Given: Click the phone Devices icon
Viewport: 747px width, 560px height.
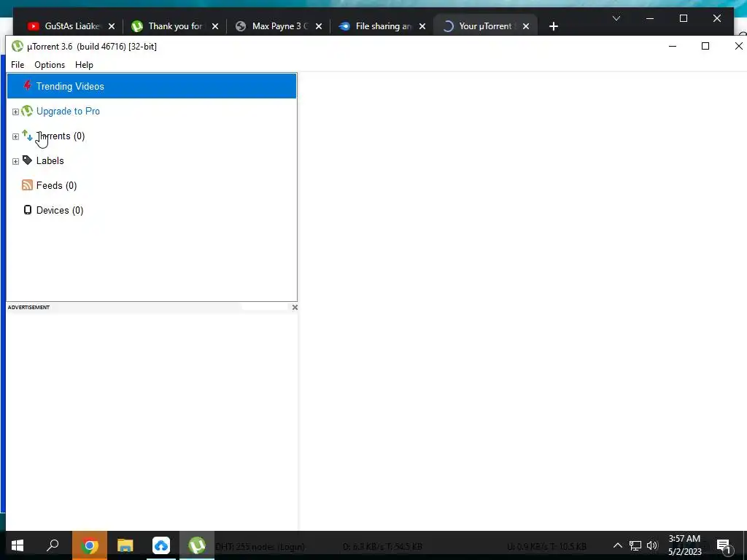Looking at the screenshot, I should click(28, 210).
